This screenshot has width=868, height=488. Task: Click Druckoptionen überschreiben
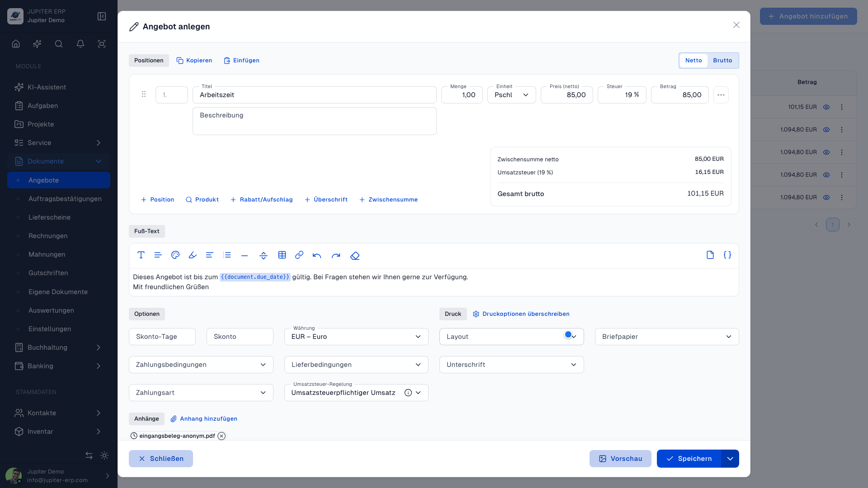tap(521, 314)
